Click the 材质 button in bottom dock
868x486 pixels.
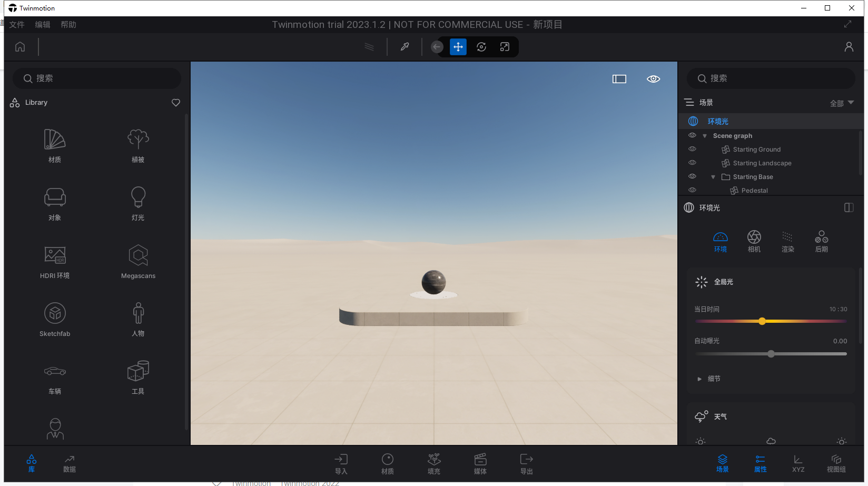pyautogui.click(x=388, y=464)
